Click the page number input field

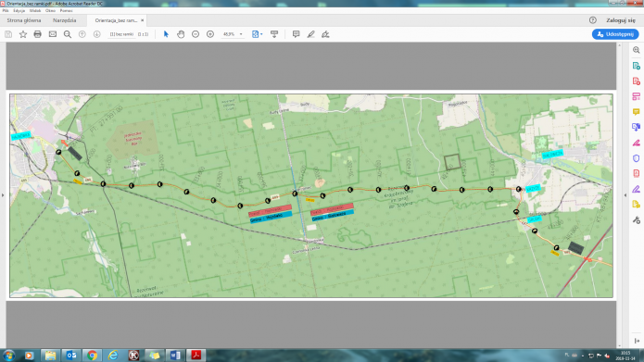[121, 34]
